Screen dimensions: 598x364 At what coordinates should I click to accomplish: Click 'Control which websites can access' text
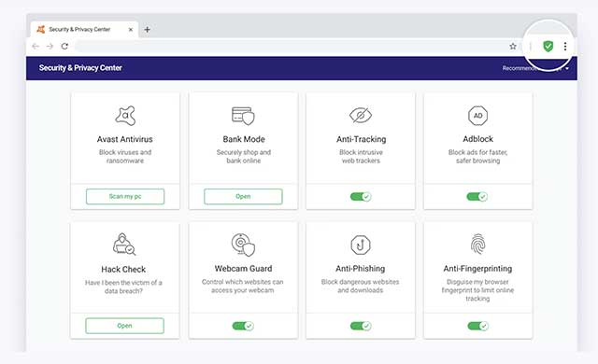(243, 286)
